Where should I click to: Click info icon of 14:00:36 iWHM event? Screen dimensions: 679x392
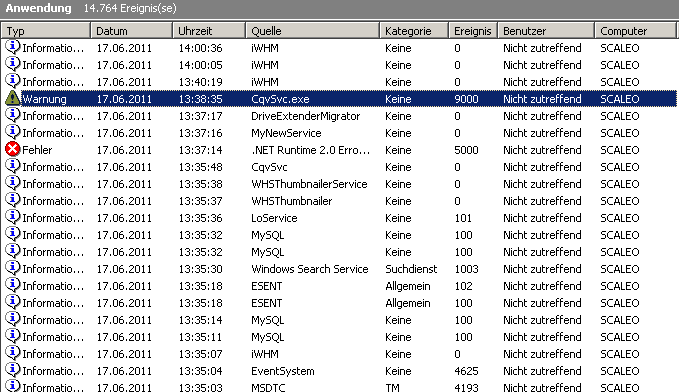pyautogui.click(x=13, y=47)
